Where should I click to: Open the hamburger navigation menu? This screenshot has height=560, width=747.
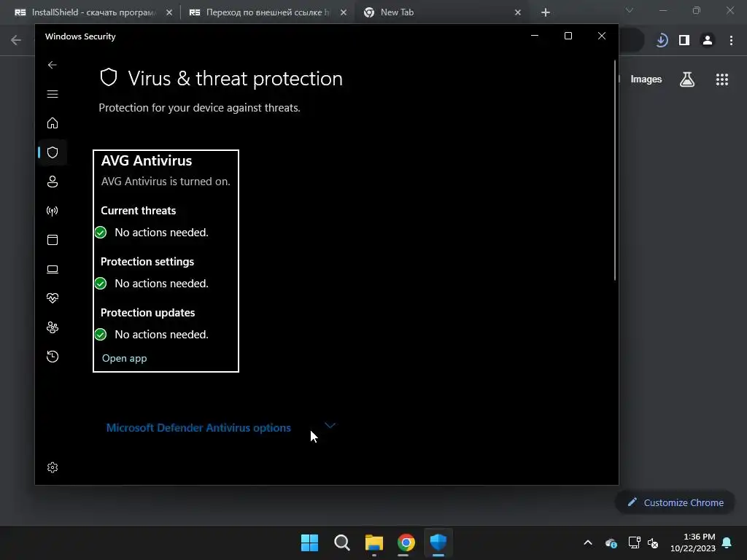pos(53,94)
